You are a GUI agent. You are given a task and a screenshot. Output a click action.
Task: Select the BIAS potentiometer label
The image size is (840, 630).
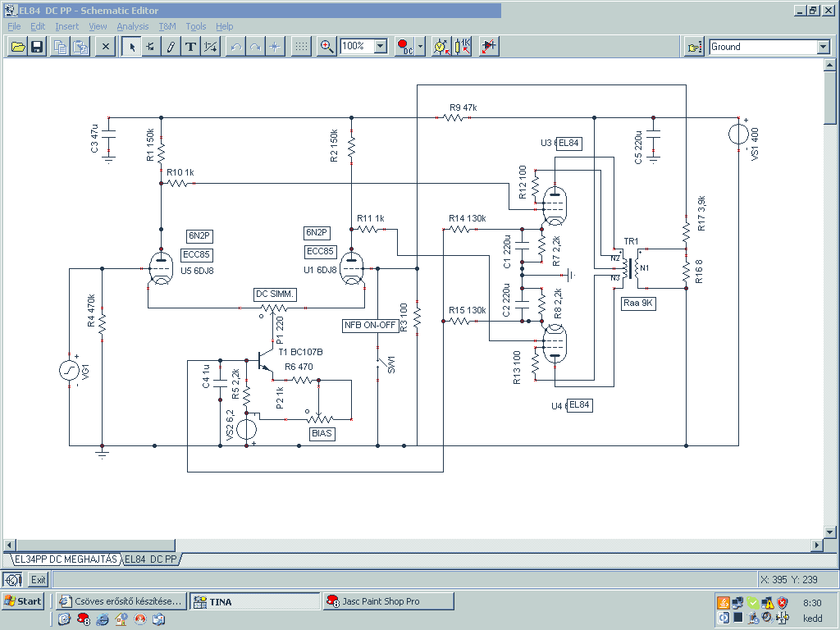pyautogui.click(x=322, y=433)
